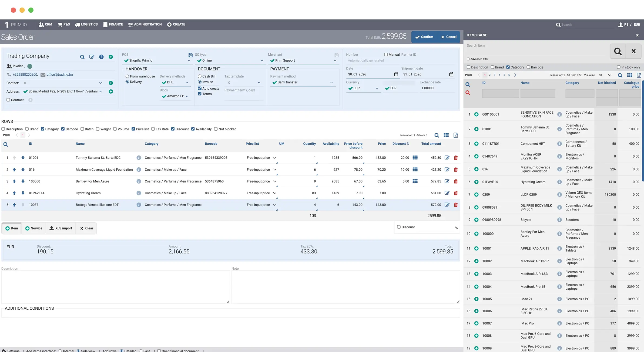Viewport: 644px width, 352px height.
Task: Enable Manual order number
Action: [x=386, y=55]
